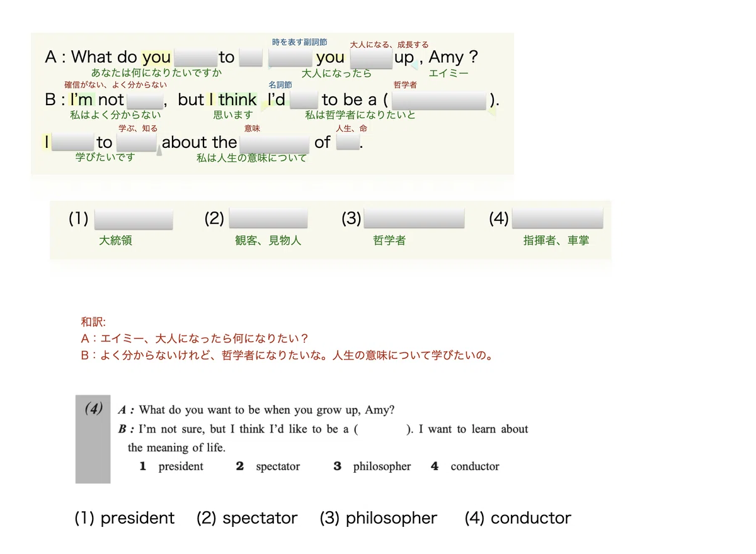Select answer (1) president in bottom row
The image size is (756, 554).
(125, 518)
